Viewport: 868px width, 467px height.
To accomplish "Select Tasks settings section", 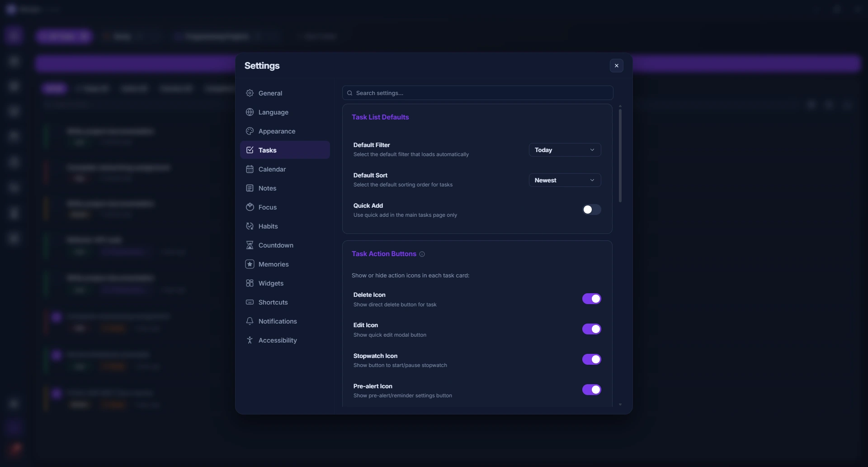I will (x=285, y=150).
